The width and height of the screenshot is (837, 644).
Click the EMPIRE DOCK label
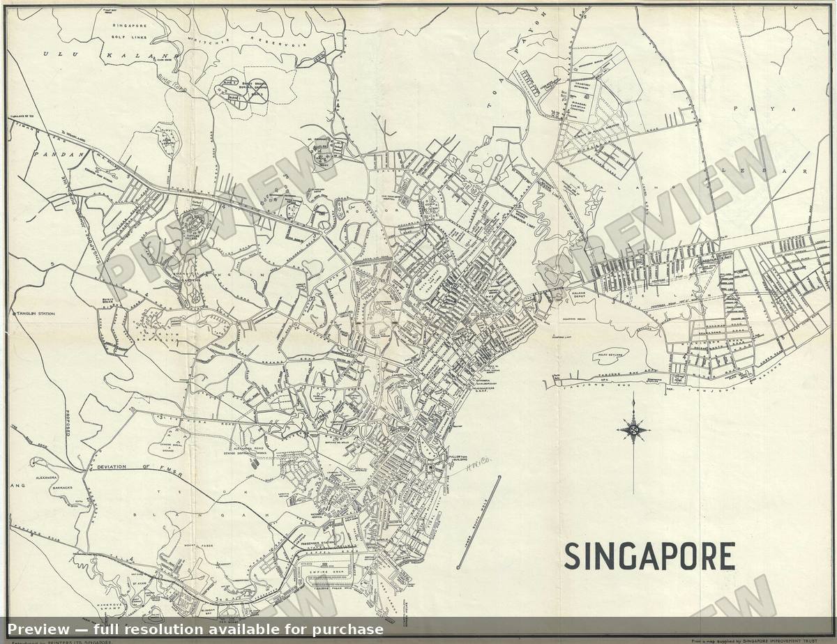coord(328,571)
